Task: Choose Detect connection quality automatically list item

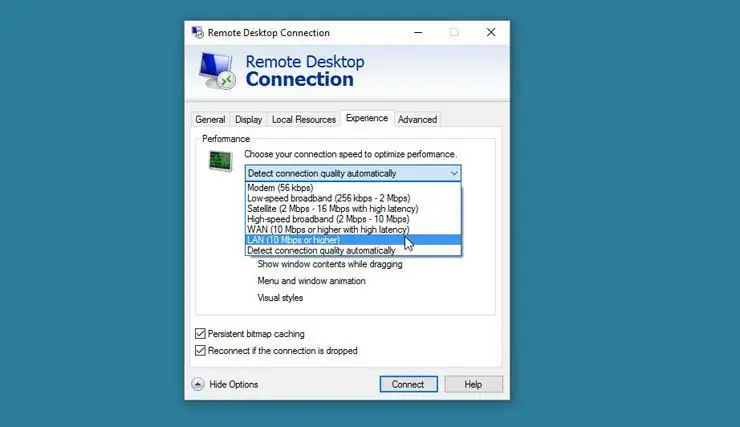Action: pyautogui.click(x=353, y=251)
